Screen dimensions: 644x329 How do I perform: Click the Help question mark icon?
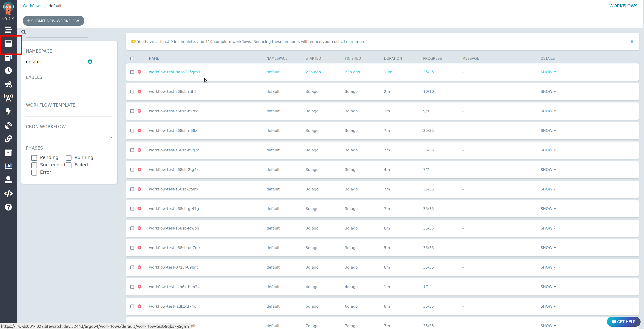point(8,207)
